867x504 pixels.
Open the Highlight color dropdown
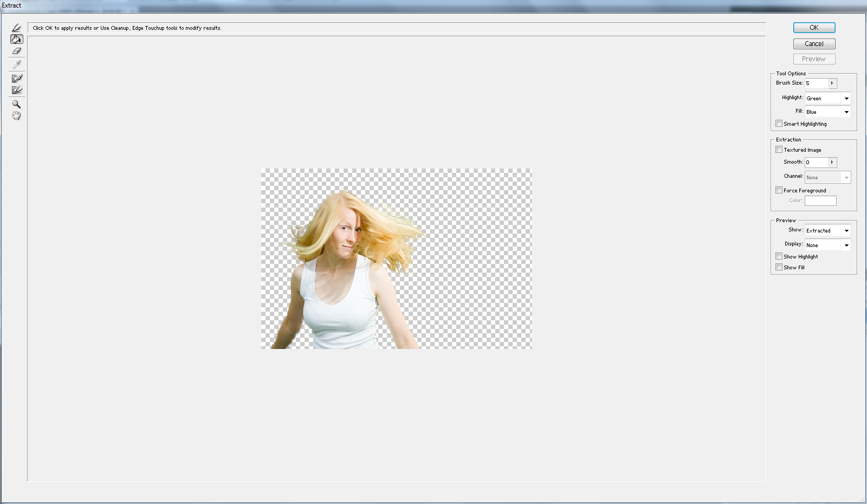(827, 98)
